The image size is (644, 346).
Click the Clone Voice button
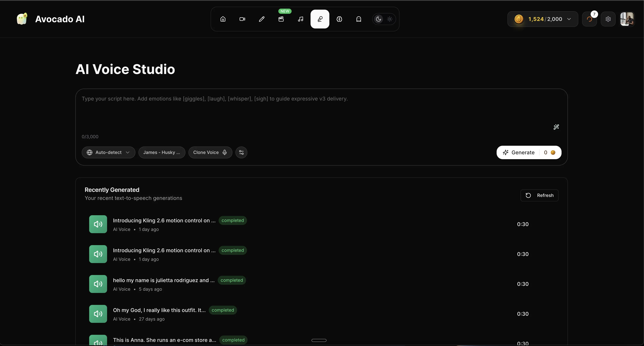tap(210, 152)
